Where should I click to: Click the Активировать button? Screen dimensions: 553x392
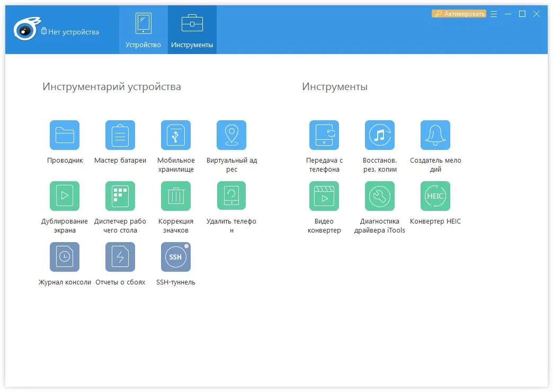point(459,14)
